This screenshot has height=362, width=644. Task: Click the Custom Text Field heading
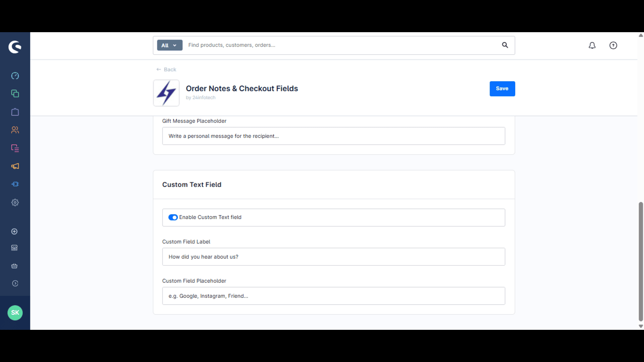[x=192, y=185]
